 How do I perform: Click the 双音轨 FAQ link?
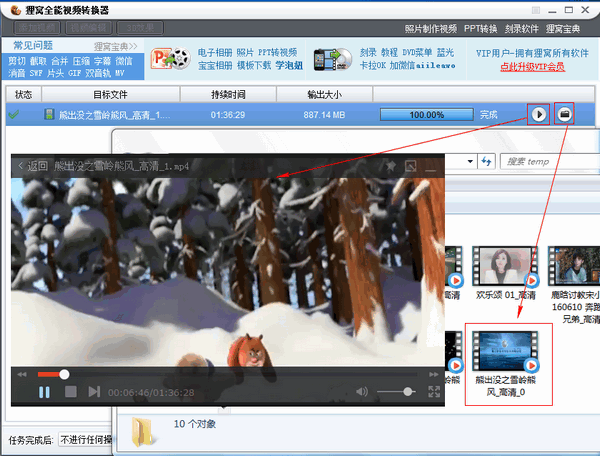(x=98, y=73)
